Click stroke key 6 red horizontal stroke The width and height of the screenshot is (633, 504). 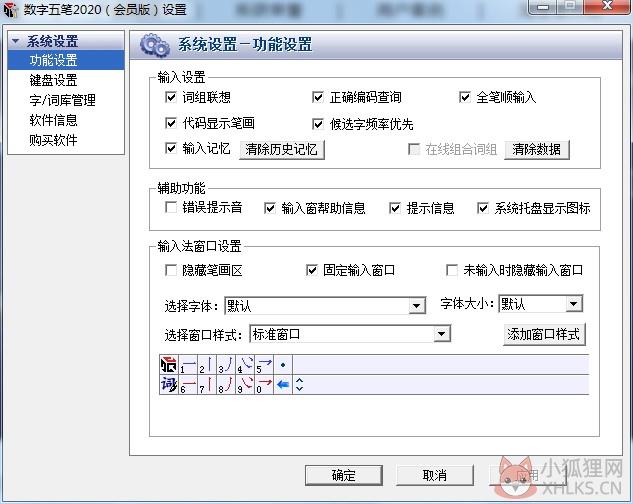(188, 384)
